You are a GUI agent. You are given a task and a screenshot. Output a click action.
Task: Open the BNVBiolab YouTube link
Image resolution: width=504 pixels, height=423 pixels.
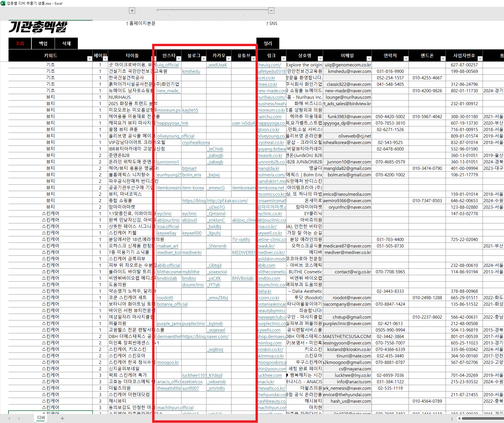(x=243, y=278)
